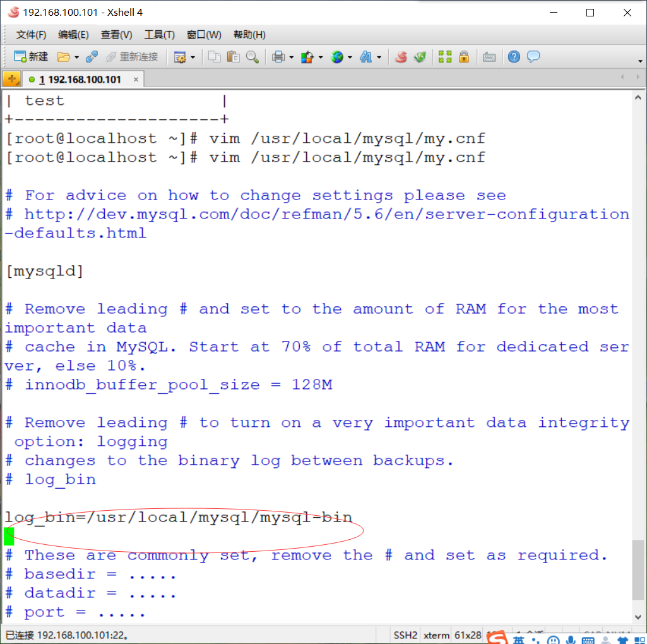This screenshot has width=647, height=644.
Task: Expand the print dropdown arrow
Action: (x=292, y=57)
